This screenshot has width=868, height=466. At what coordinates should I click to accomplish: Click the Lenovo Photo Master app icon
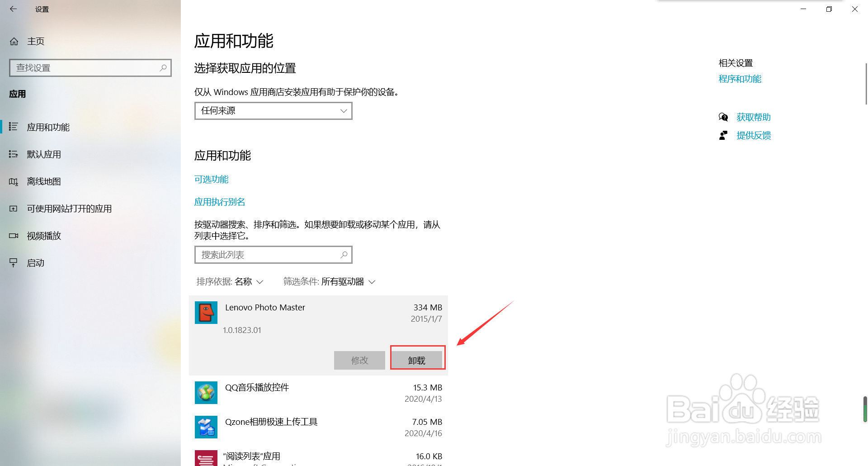206,313
